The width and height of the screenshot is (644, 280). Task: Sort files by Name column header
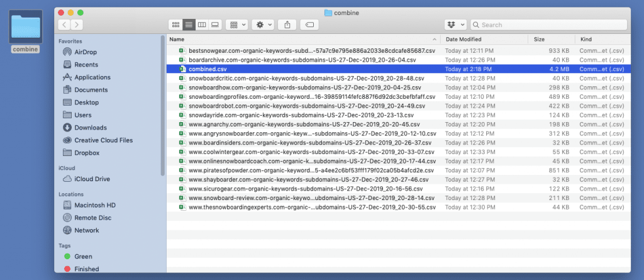(177, 40)
